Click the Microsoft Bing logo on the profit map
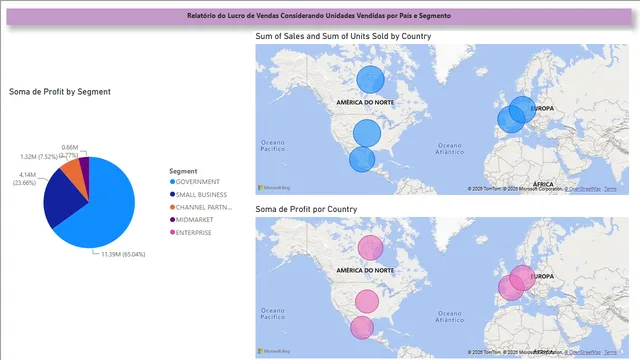 [274, 351]
